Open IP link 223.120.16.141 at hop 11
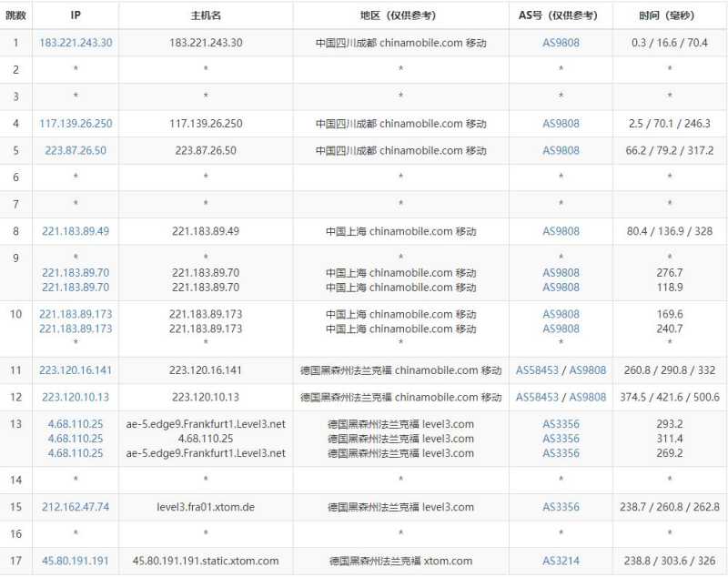 (x=76, y=370)
